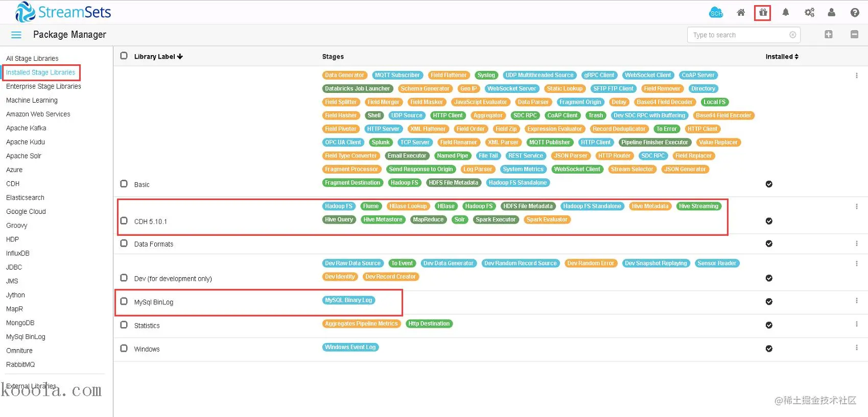This screenshot has height=417, width=868.
Task: Check the Statistics checkbox
Action: (x=124, y=325)
